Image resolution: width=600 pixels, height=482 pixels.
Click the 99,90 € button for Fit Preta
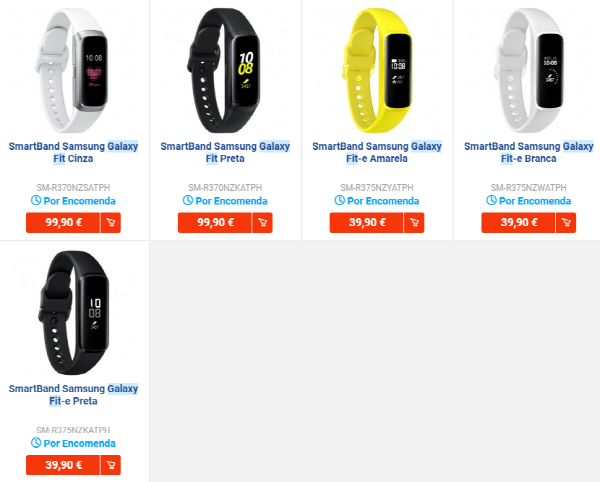[x=215, y=223]
